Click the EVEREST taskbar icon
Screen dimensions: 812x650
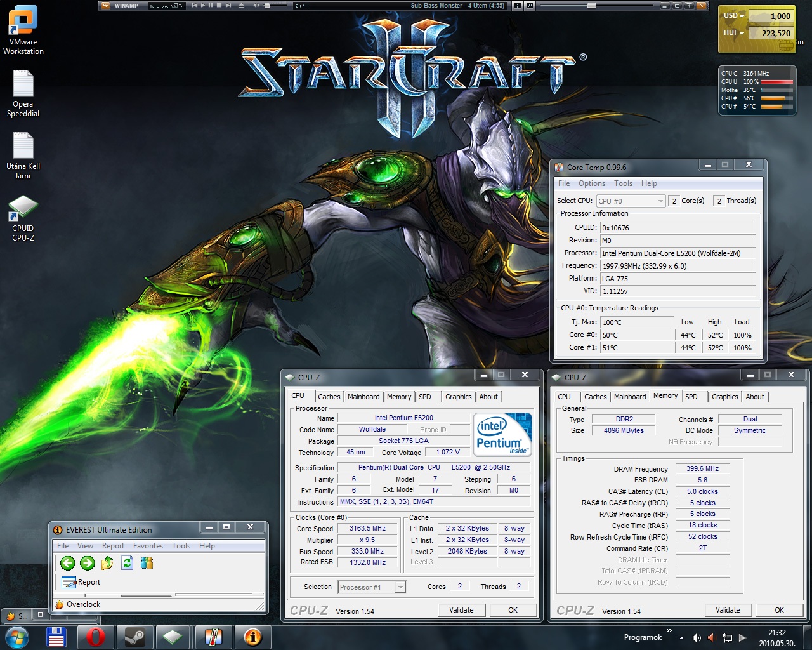[x=252, y=637]
